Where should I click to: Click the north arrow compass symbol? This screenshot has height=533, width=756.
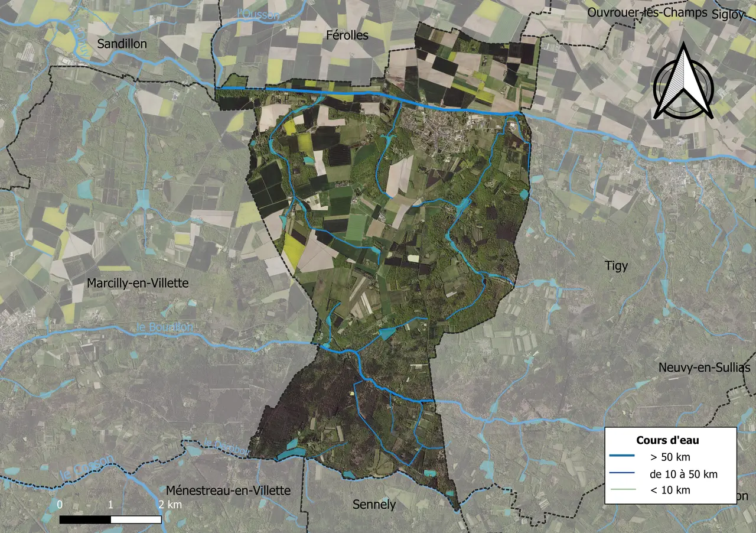click(x=684, y=82)
